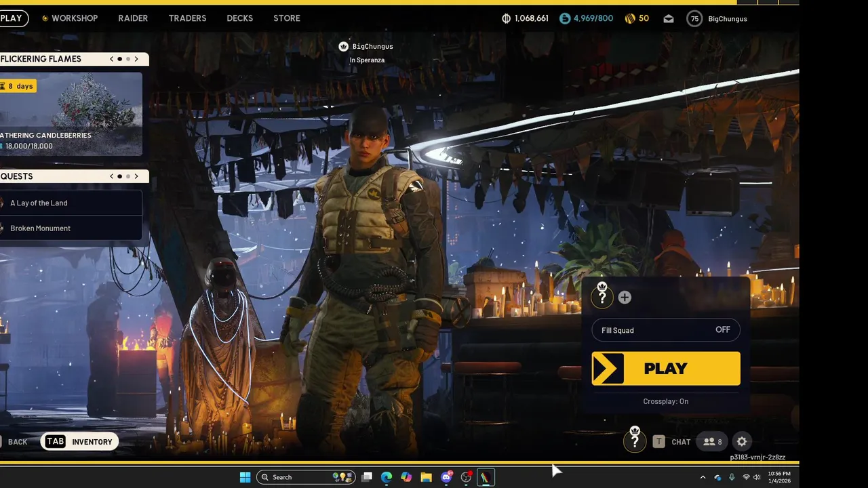
Task: Click the crown icon next to BigChungus nameplate
Action: click(x=343, y=46)
